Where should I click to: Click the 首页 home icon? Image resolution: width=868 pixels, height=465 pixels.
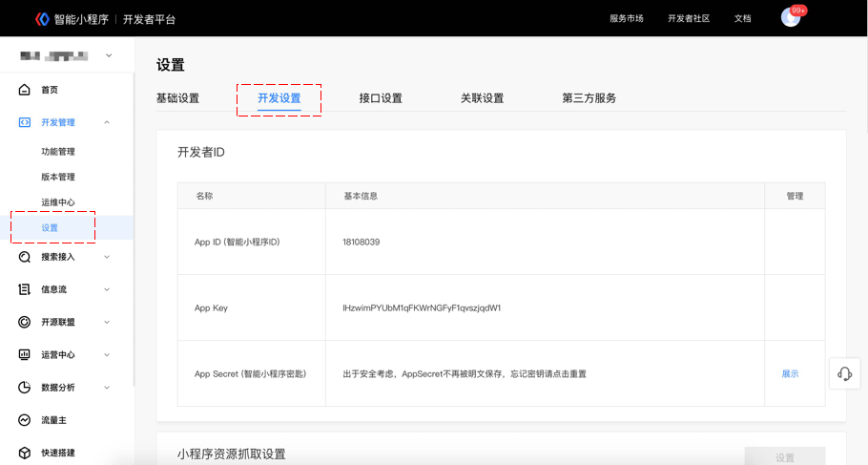(25, 89)
